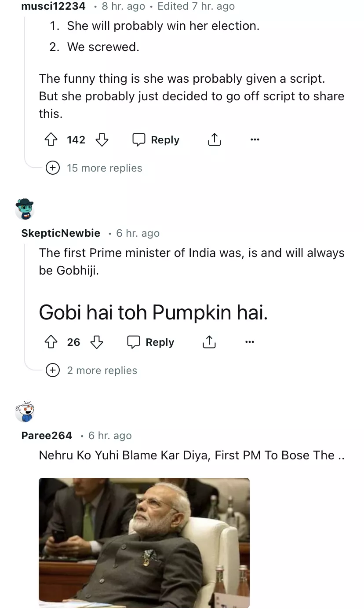Upvote musci12234's comment
The height and width of the screenshot is (609, 364).
click(51, 140)
